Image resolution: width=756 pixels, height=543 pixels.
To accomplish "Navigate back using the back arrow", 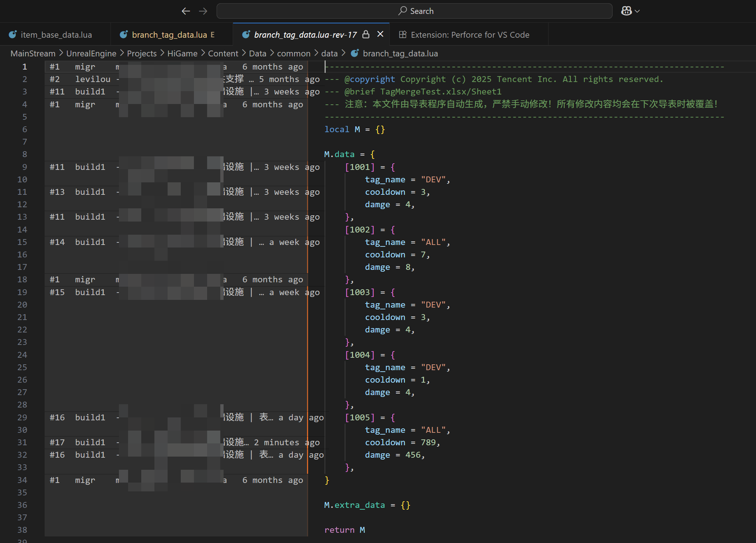I will [186, 11].
